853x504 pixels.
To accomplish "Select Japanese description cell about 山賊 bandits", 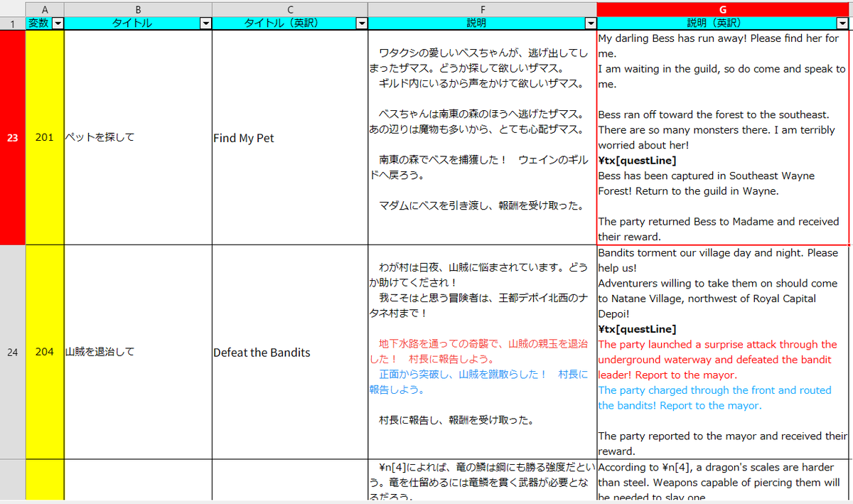I will 483,352.
